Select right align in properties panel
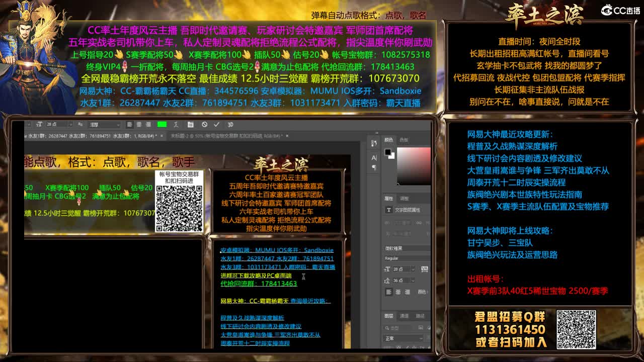 [407, 292]
